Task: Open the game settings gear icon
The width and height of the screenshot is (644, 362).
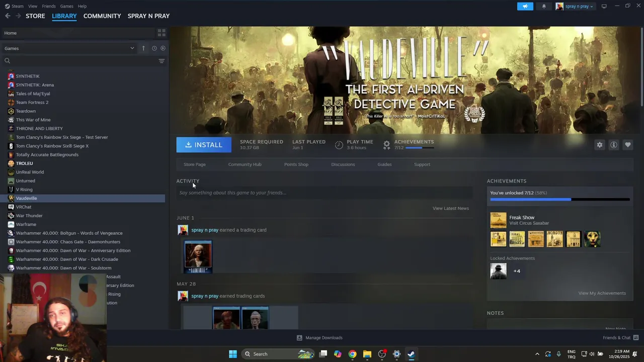Action: (x=599, y=145)
